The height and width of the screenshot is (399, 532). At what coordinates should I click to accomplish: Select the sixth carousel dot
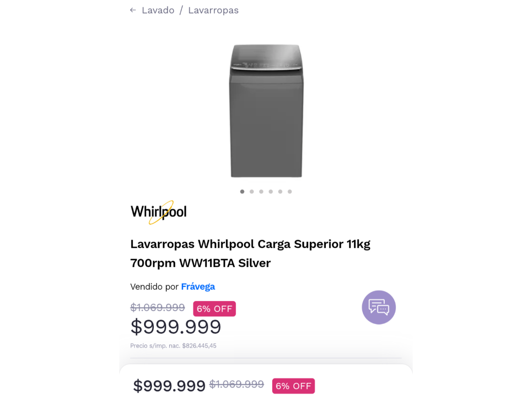click(x=290, y=192)
